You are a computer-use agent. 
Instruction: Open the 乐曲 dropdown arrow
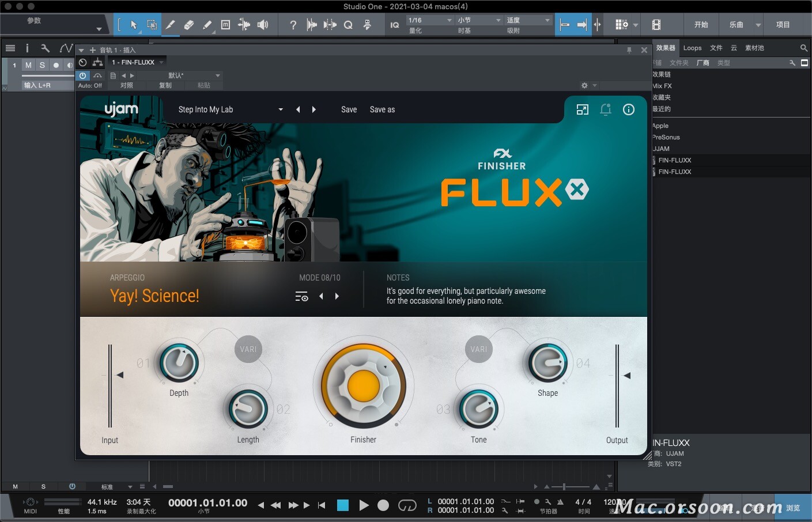coord(758,25)
